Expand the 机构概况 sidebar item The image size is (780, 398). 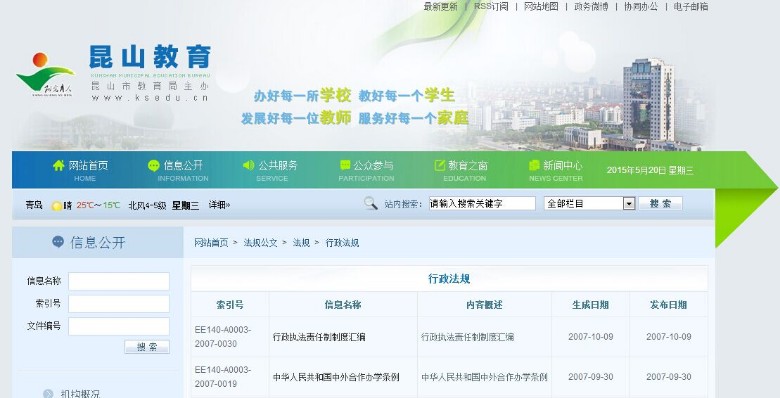coord(80,394)
